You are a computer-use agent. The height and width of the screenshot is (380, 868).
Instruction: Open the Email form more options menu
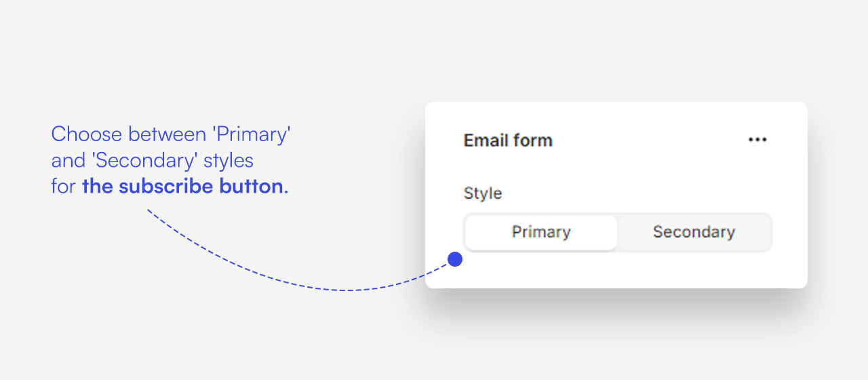[757, 140]
